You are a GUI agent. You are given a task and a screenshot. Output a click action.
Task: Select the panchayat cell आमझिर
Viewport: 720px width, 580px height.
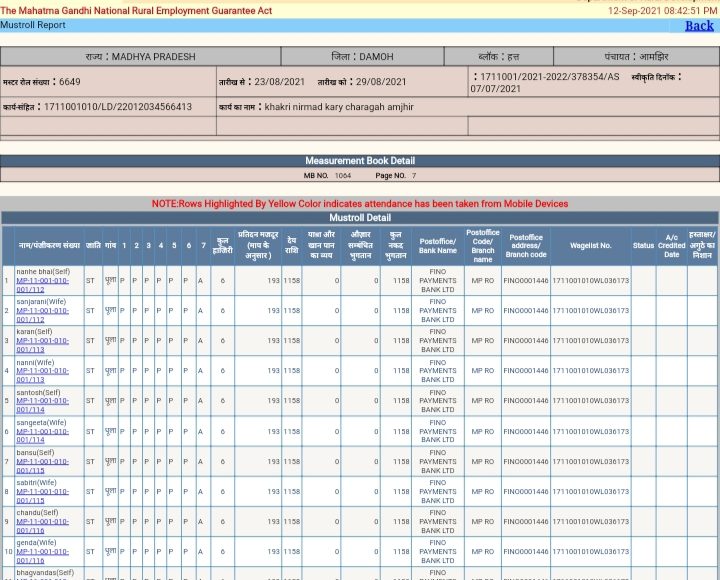coord(636,56)
